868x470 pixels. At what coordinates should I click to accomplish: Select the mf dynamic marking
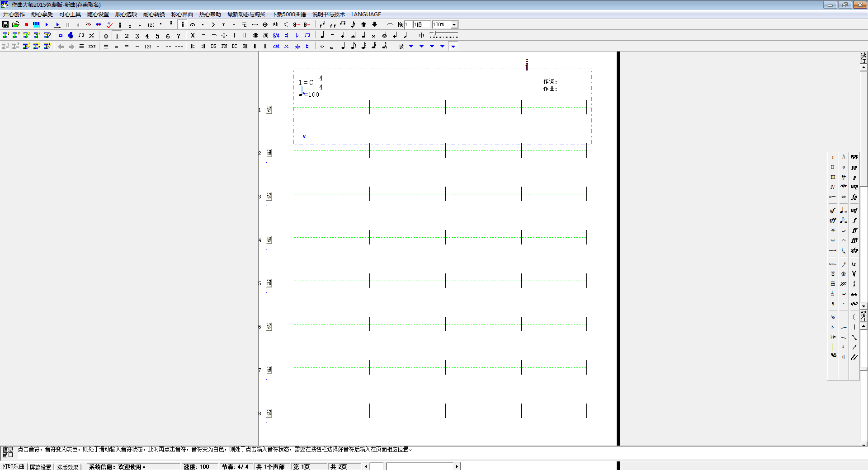[854, 210]
